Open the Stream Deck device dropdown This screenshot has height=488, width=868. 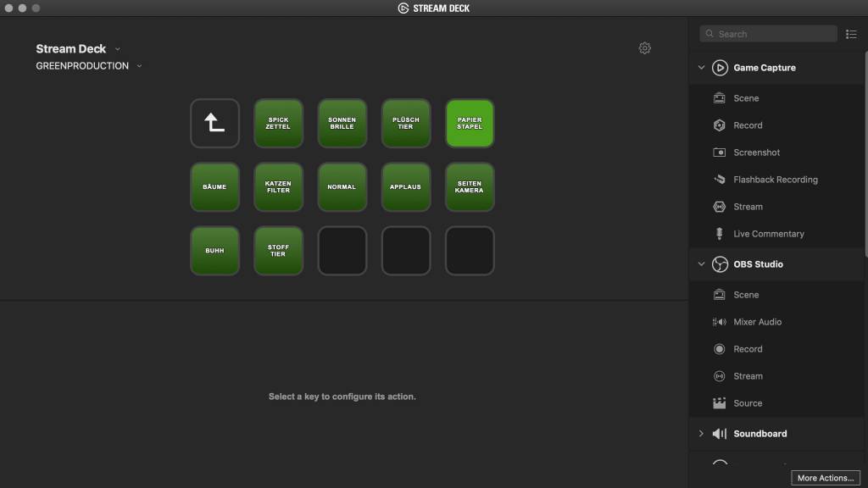118,49
